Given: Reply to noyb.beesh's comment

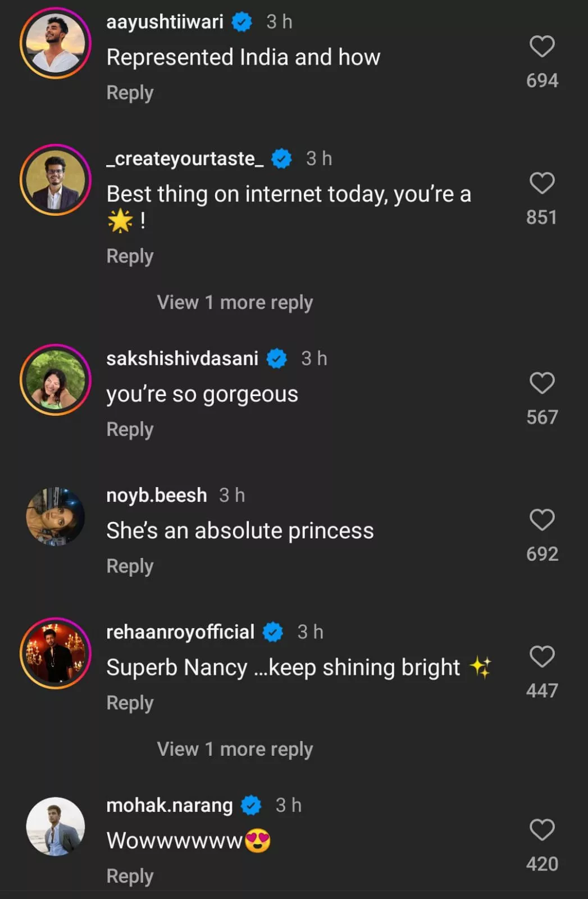Looking at the screenshot, I should point(130,566).
